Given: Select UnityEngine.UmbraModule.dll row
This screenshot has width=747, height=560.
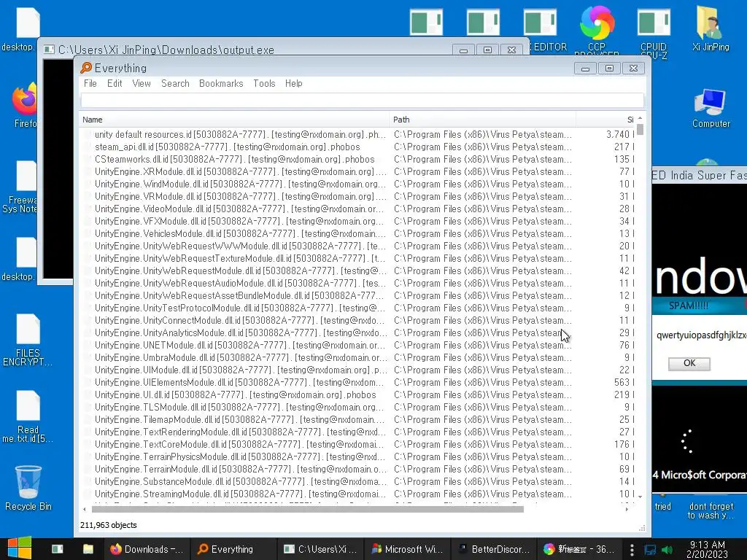Looking at the screenshot, I should coord(357,357).
